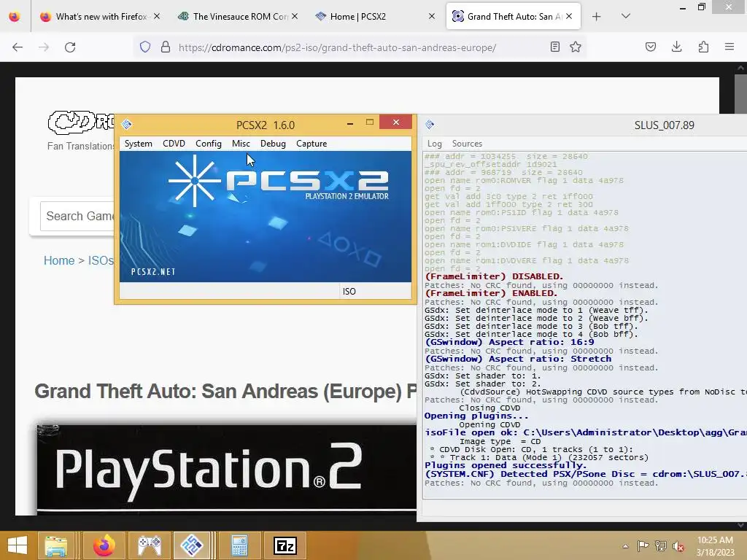The height and width of the screenshot is (560, 747).
Task: Show site security padlock info
Action: pyautogui.click(x=166, y=47)
